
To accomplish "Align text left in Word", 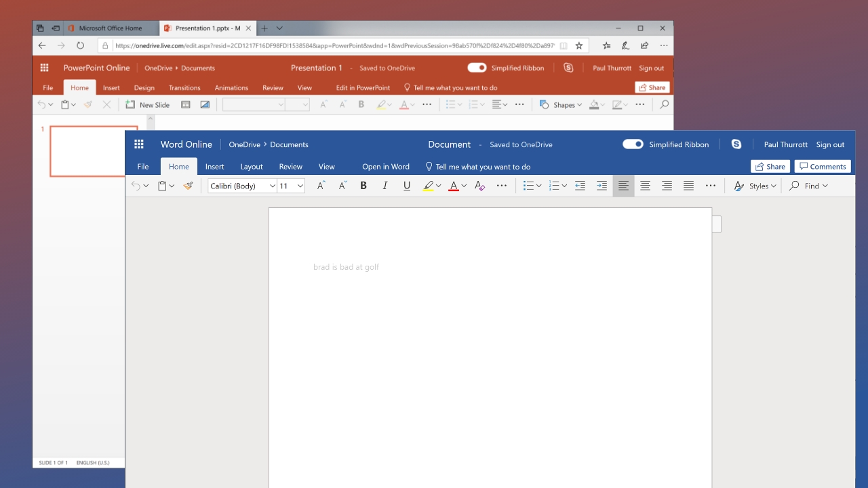I will [623, 186].
